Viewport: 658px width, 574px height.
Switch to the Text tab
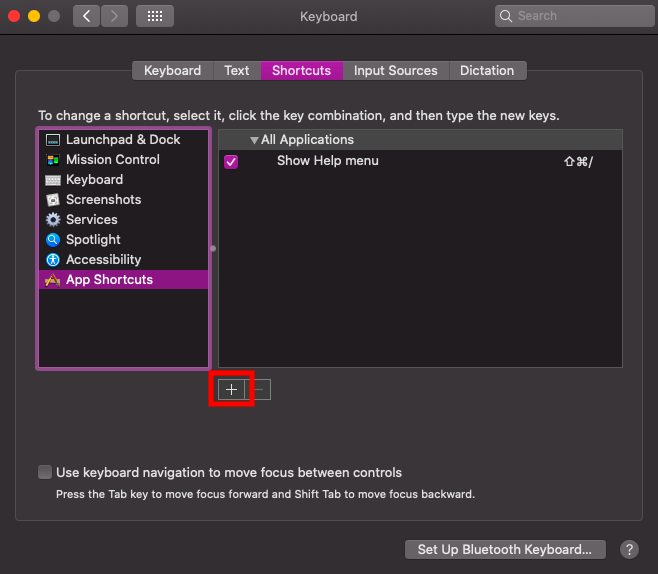(x=237, y=71)
